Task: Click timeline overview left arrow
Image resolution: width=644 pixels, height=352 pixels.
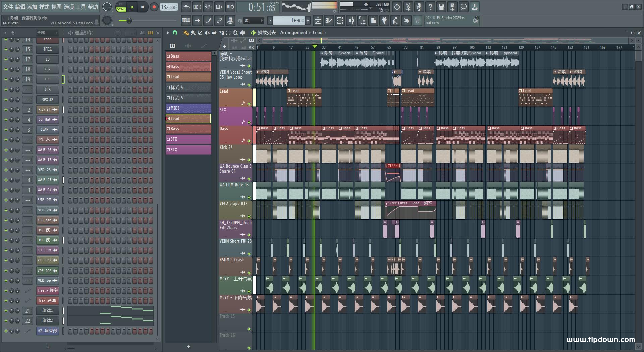Action: coord(259,41)
